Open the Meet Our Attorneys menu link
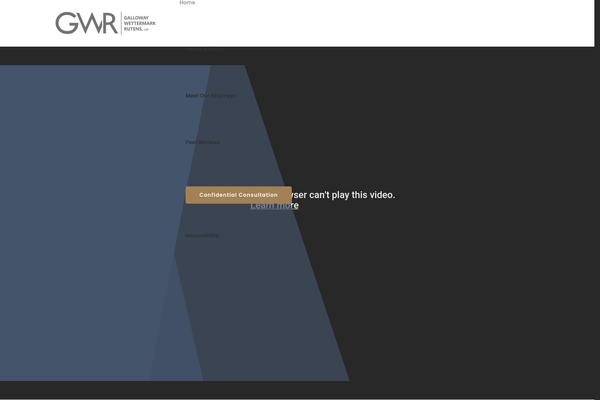The image size is (600, 400). click(x=210, y=96)
